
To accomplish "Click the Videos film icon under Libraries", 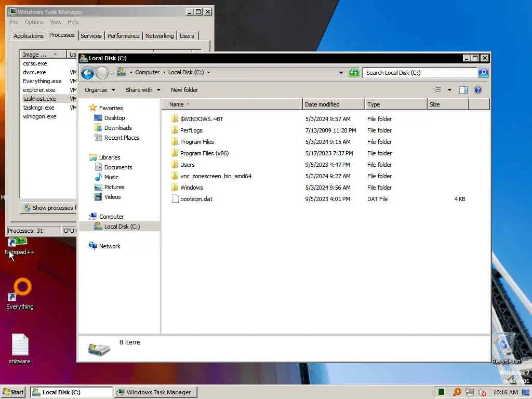I will tap(98, 197).
